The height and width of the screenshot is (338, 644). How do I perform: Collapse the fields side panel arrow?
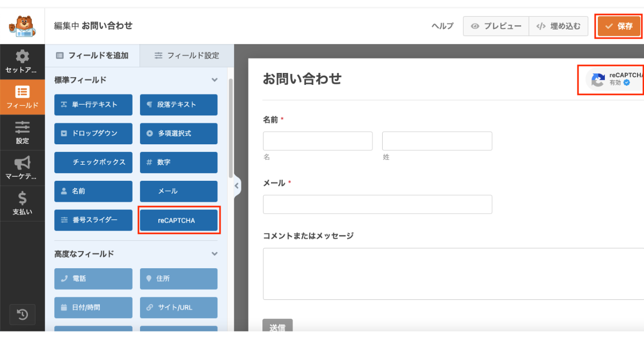[x=237, y=186]
